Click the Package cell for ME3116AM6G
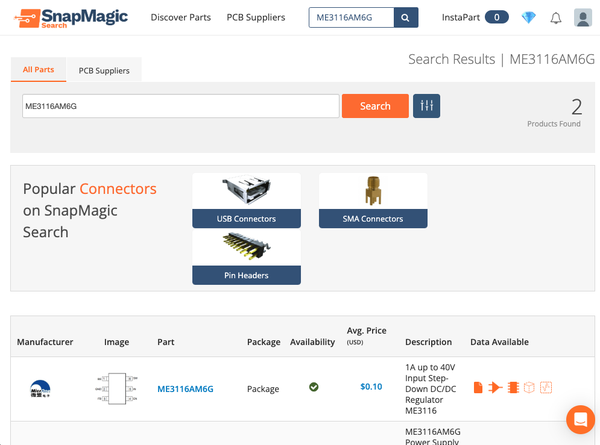600x445 pixels. click(263, 389)
